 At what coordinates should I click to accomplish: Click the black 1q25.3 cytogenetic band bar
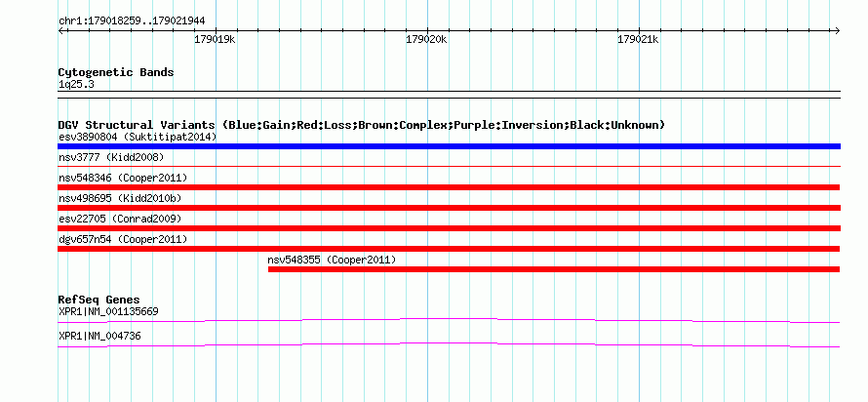point(449,95)
